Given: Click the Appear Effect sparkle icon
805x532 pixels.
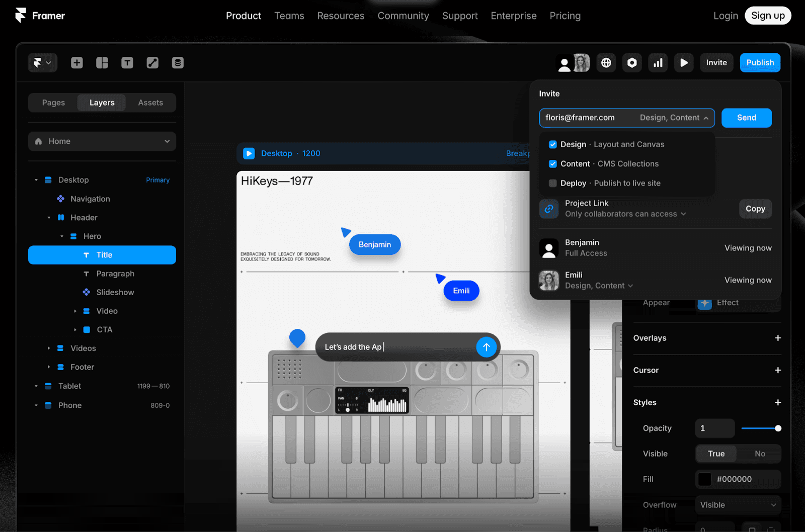Looking at the screenshot, I should coord(704,303).
